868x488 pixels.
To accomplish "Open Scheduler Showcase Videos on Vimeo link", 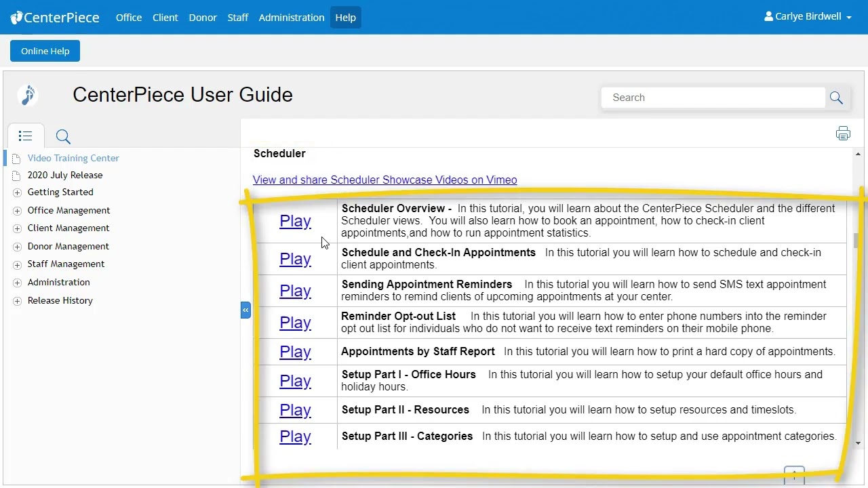I will (384, 180).
